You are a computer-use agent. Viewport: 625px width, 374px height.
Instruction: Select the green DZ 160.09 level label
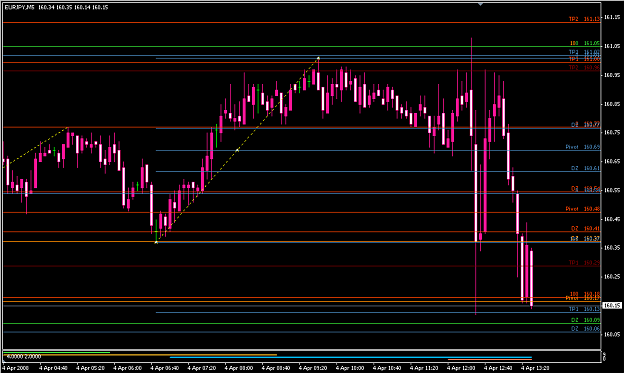coord(586,320)
